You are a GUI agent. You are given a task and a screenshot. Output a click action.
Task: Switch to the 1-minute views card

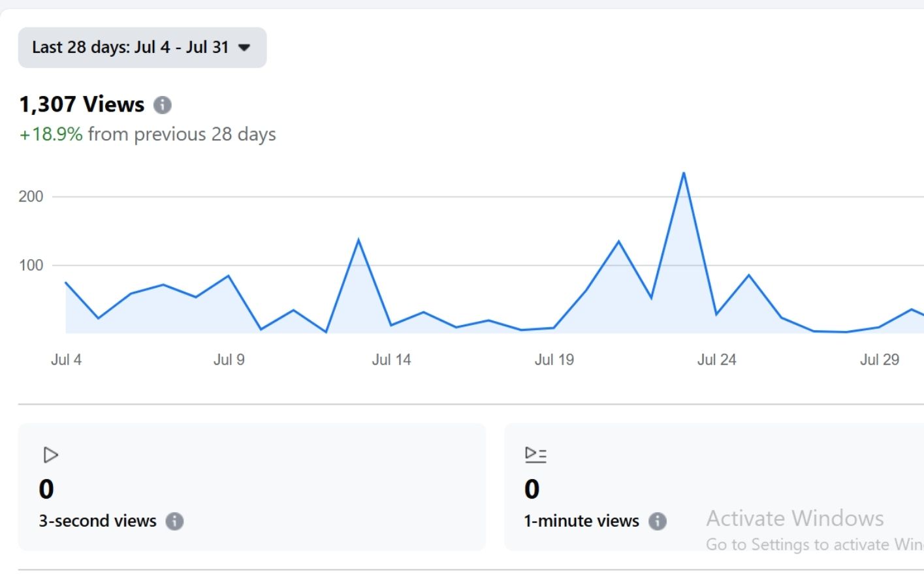point(712,486)
